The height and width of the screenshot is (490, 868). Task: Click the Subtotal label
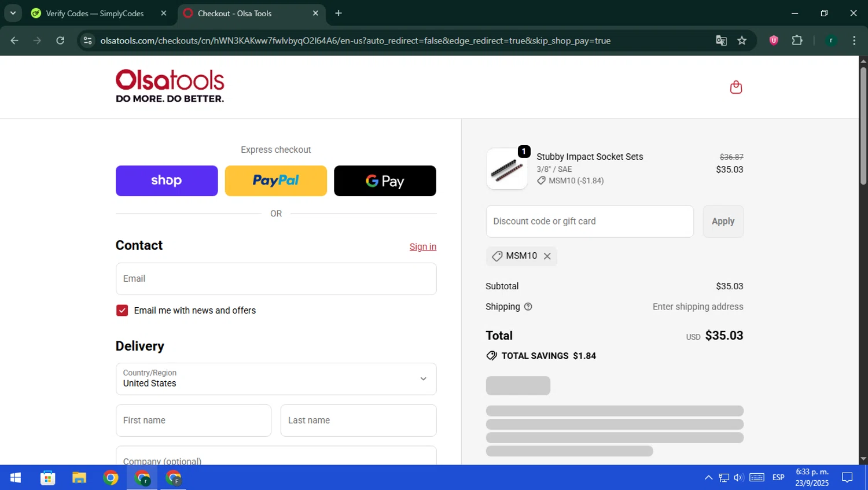(502, 286)
